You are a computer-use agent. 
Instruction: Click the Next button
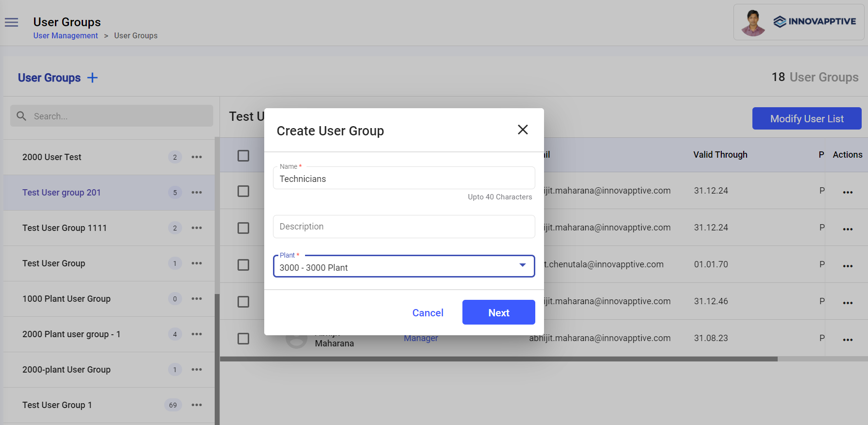pyautogui.click(x=498, y=312)
